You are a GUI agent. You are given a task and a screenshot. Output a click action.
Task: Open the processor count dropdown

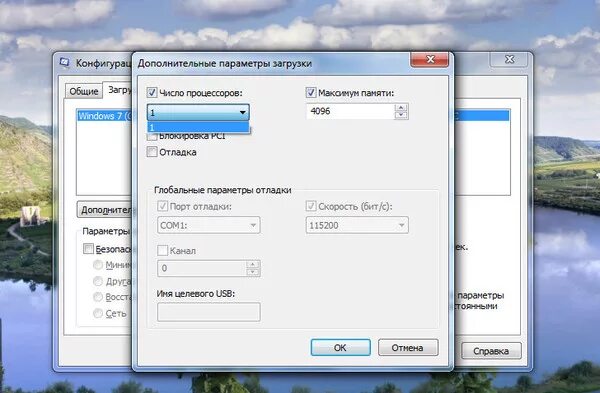(x=198, y=113)
